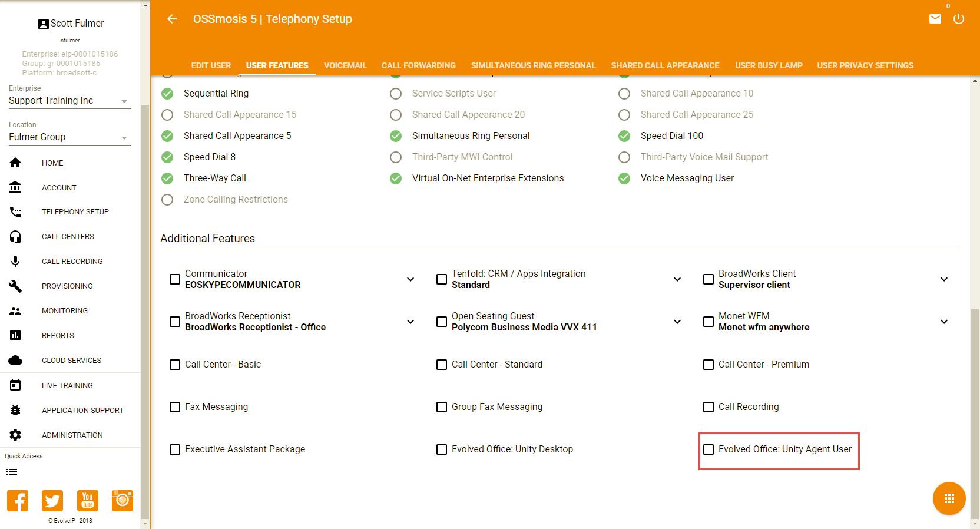980x529 pixels.
Task: Open the YouTube social icon
Action: tap(88, 501)
